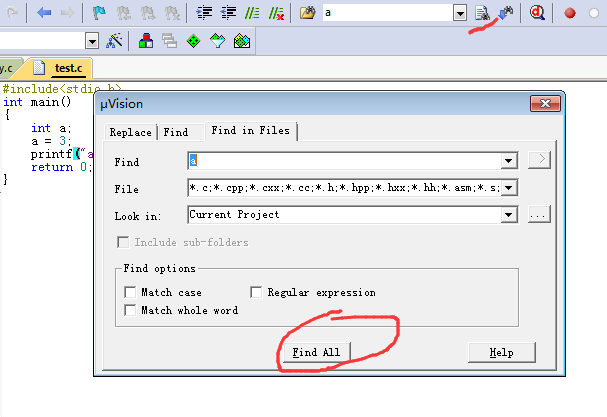Indent selected lines with the indent icon
This screenshot has height=417, width=607.
click(204, 13)
